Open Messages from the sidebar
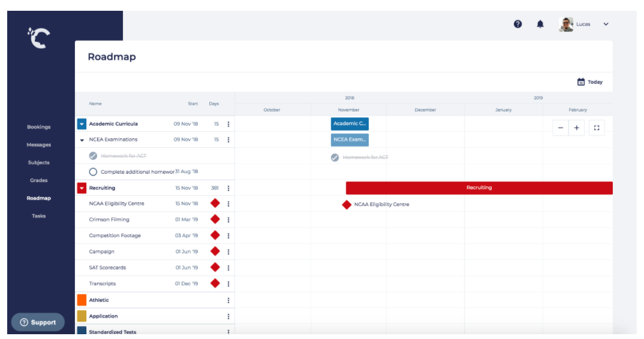 [x=38, y=145]
